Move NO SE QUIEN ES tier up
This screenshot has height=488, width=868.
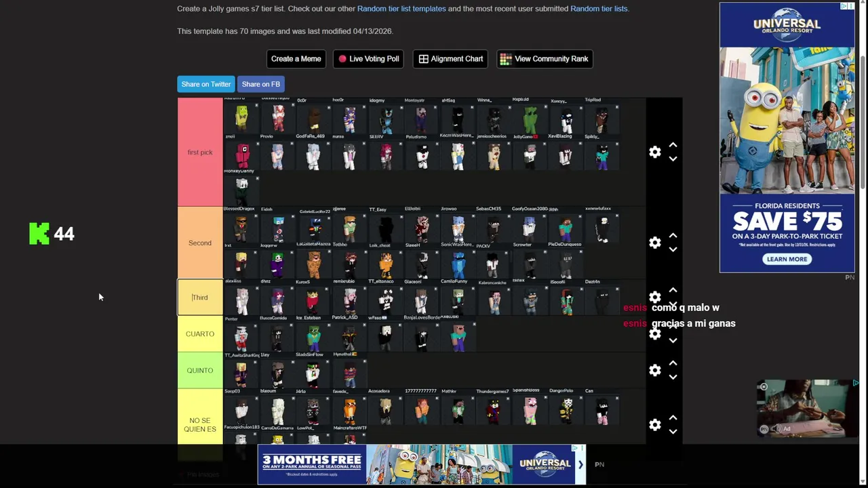click(673, 418)
